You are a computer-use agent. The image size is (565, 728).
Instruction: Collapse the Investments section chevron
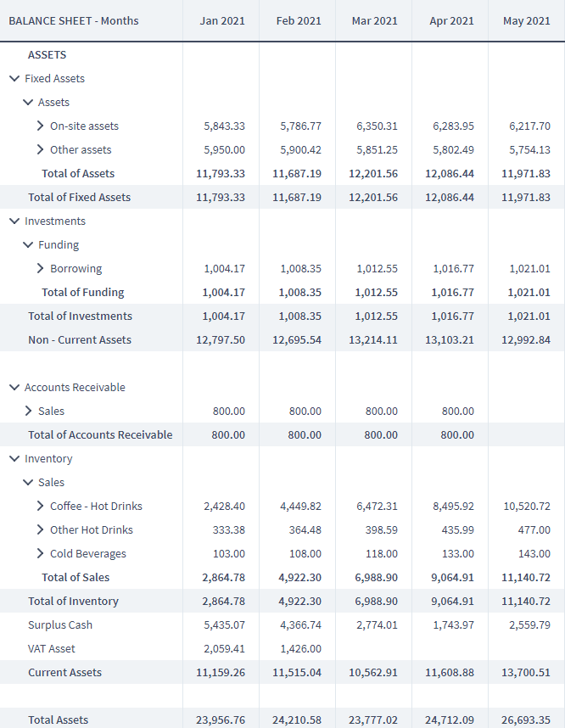point(14,221)
